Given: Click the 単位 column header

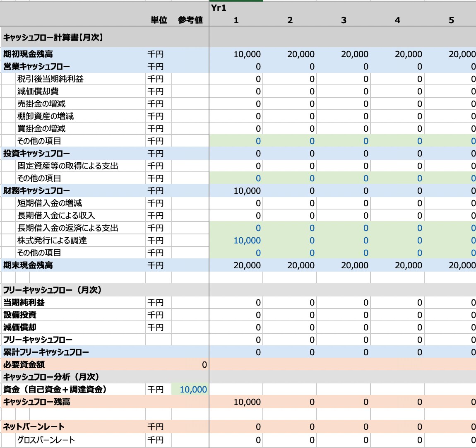Looking at the screenshot, I should (159, 20).
